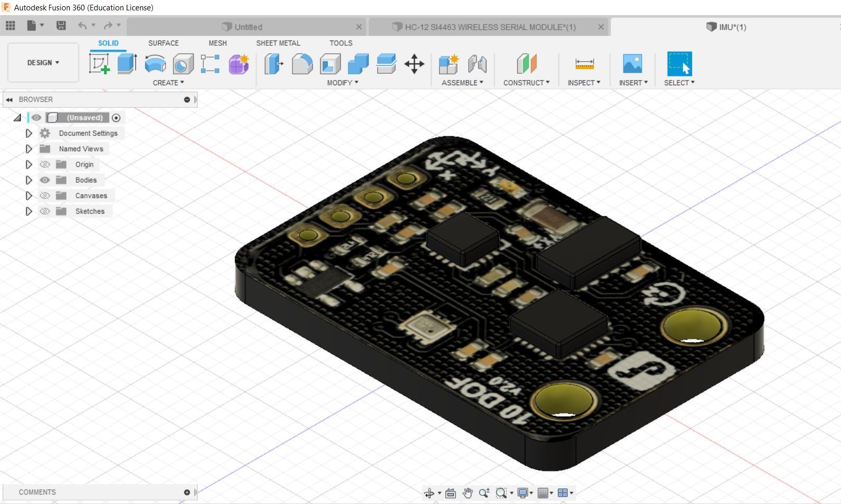Screen dimensions: 841x504
Task: Select the New Component tool
Action: point(449,64)
